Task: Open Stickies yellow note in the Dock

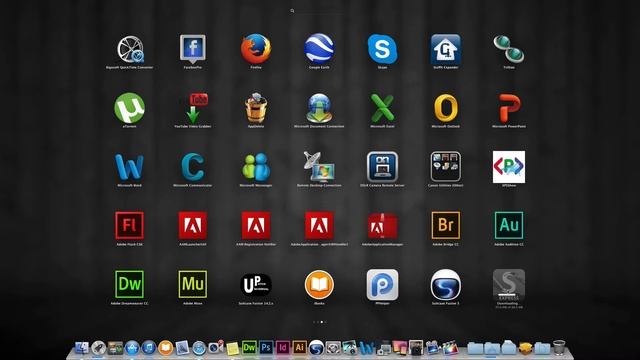Action: (232, 349)
